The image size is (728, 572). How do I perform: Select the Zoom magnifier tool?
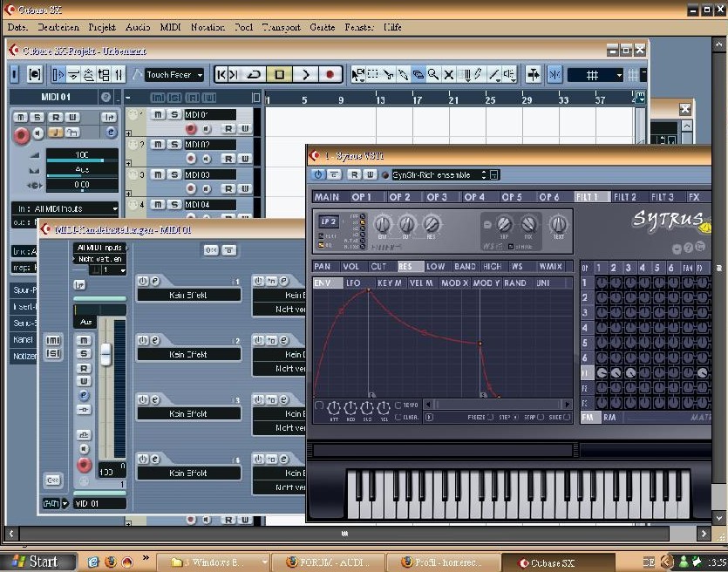pos(433,74)
